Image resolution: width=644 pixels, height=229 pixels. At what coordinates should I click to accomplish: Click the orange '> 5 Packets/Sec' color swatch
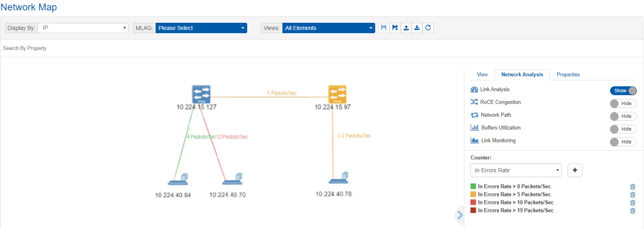click(473, 195)
